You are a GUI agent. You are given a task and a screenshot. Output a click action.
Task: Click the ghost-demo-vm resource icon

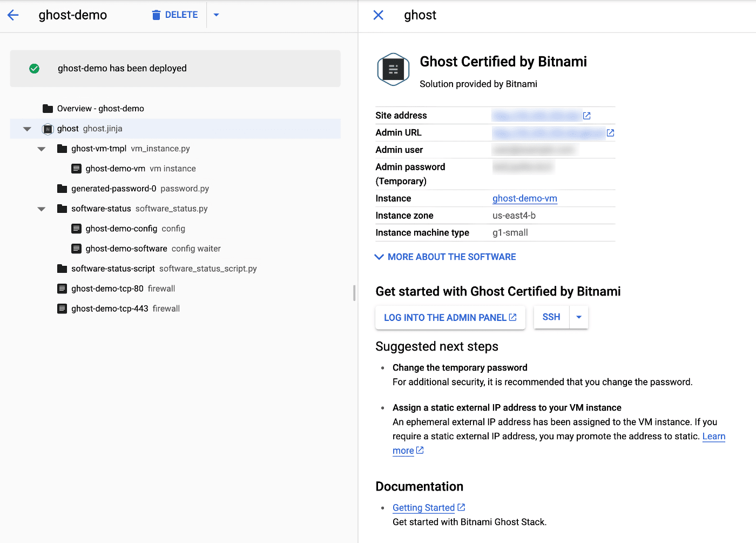tap(77, 169)
